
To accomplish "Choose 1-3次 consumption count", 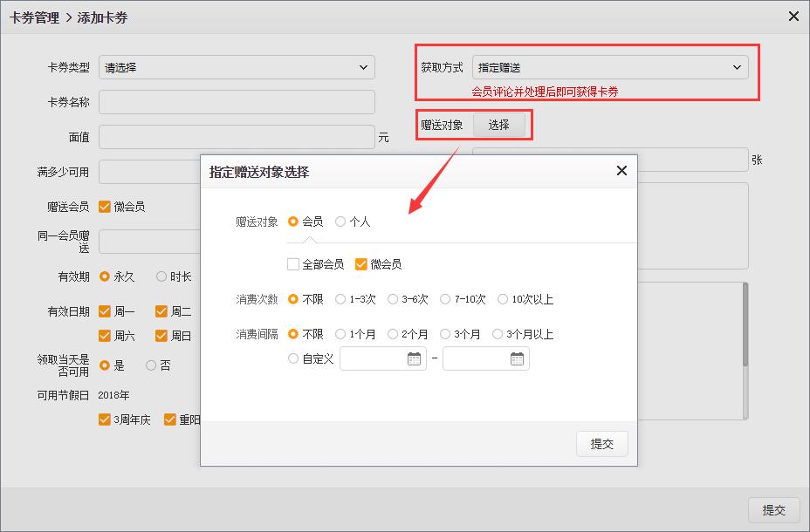I will (340, 299).
